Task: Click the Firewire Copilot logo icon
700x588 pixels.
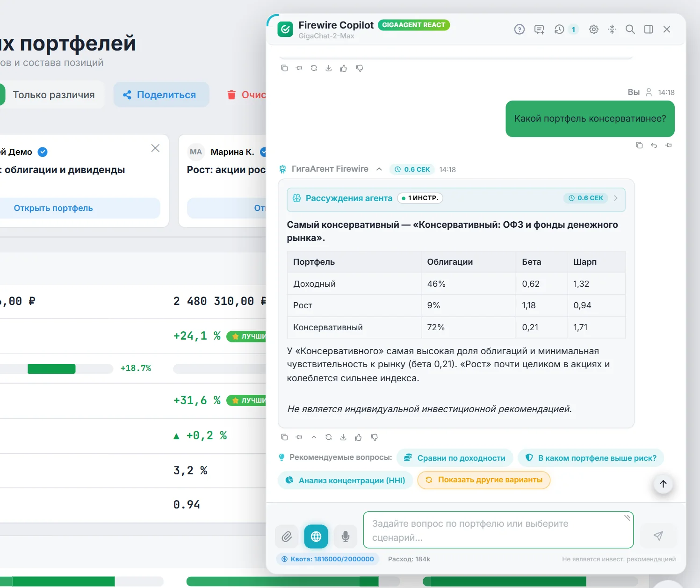Action: pyautogui.click(x=285, y=29)
